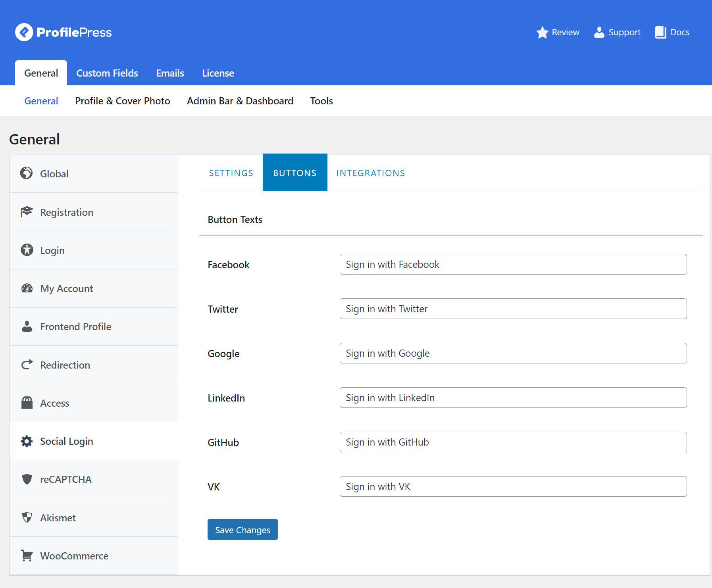Click the Facebook button text field

coord(513,264)
